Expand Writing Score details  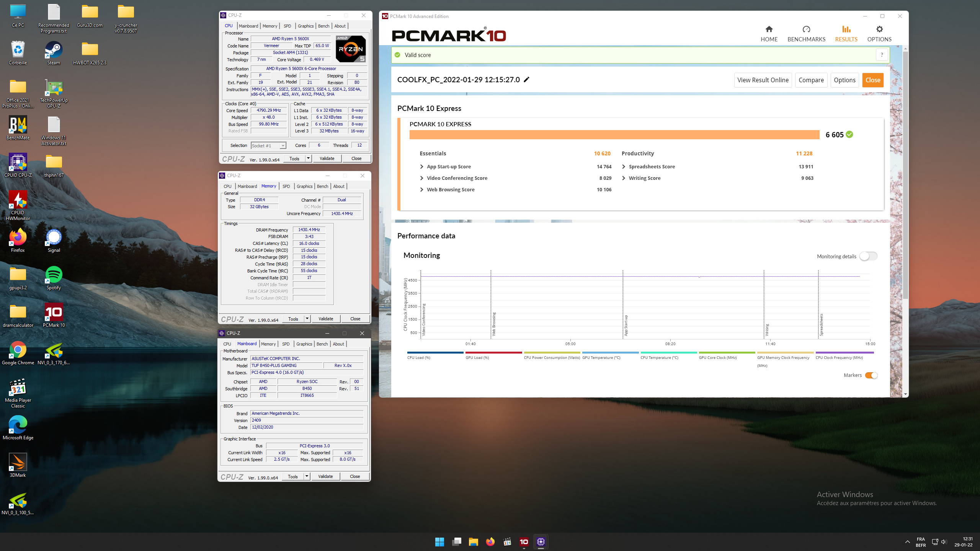tap(624, 178)
